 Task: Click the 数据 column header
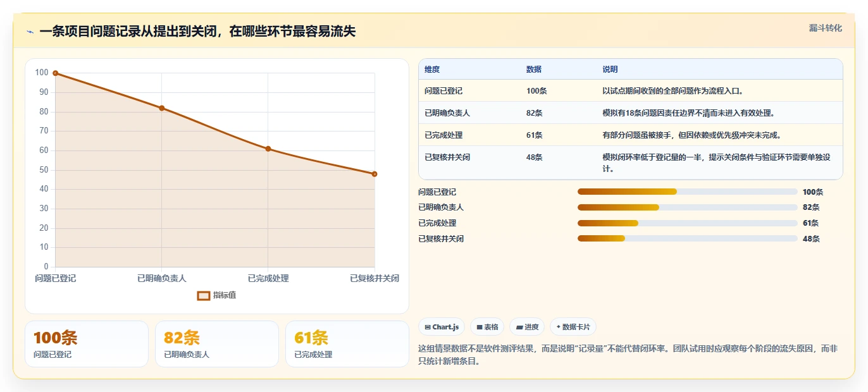[x=534, y=70]
